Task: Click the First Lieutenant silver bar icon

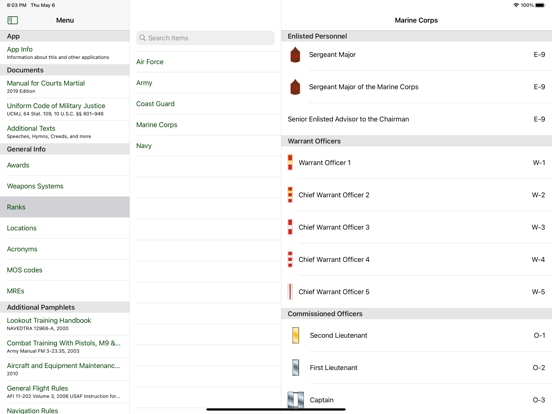Action: click(296, 368)
